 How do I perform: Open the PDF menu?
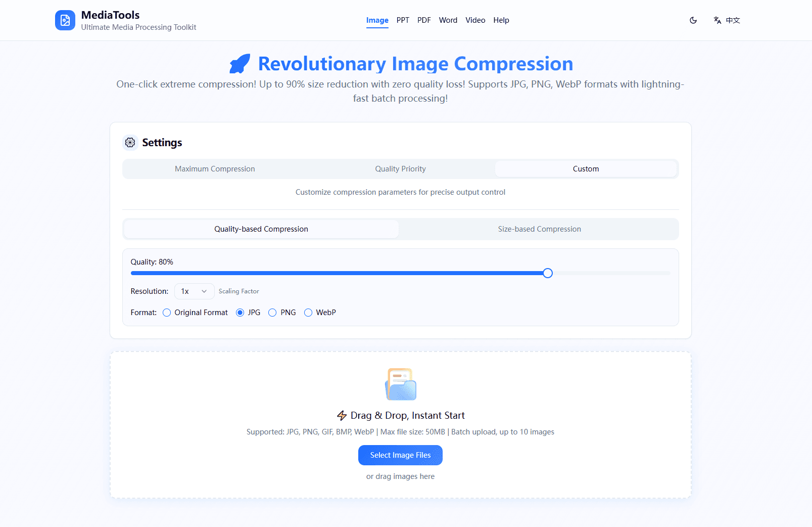tap(424, 20)
